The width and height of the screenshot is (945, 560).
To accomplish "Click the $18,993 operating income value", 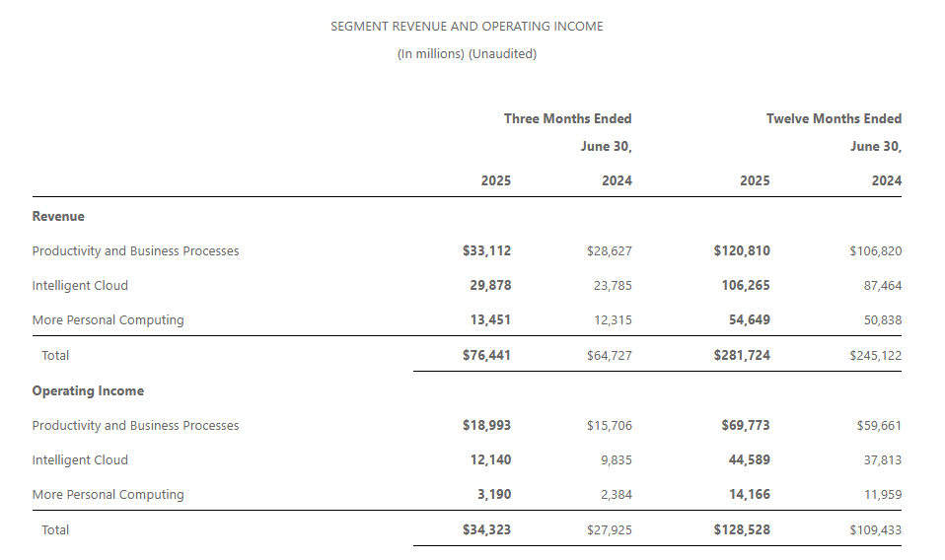I will coord(486,425).
